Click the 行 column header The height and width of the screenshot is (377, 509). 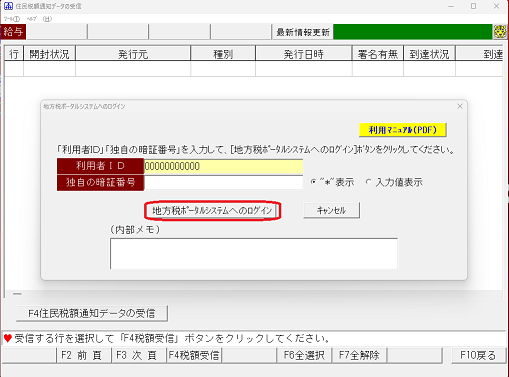[x=14, y=54]
